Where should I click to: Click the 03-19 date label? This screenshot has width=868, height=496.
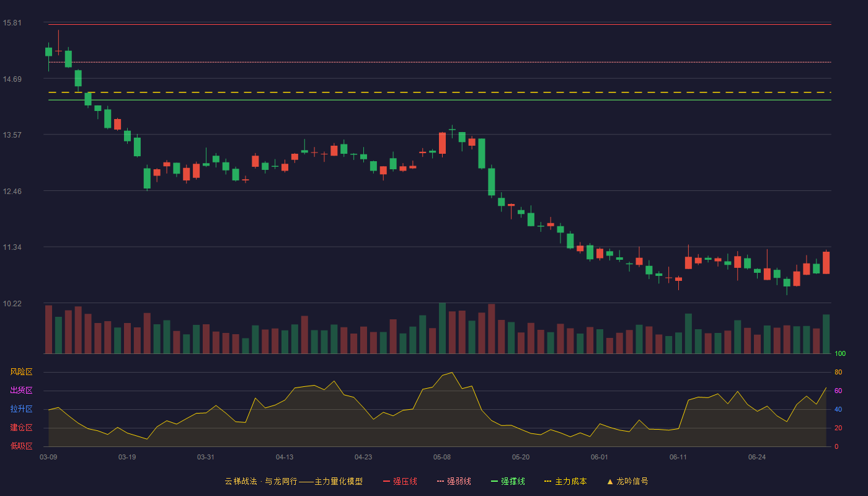tap(127, 457)
